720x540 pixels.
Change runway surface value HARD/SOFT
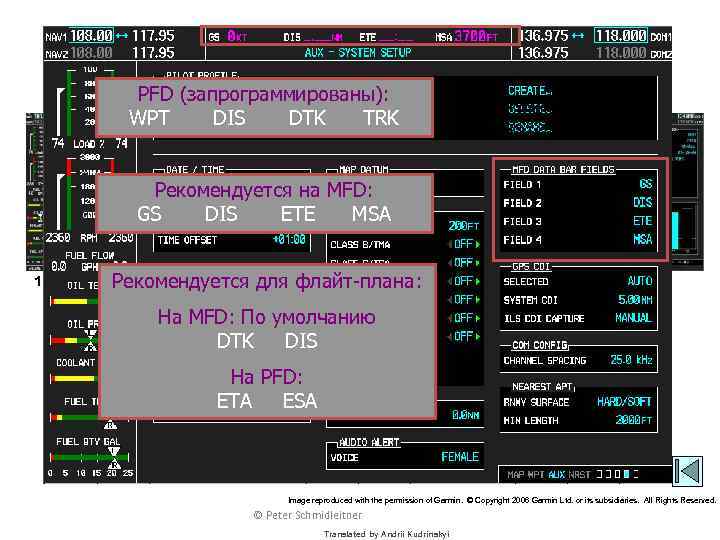tap(624, 402)
